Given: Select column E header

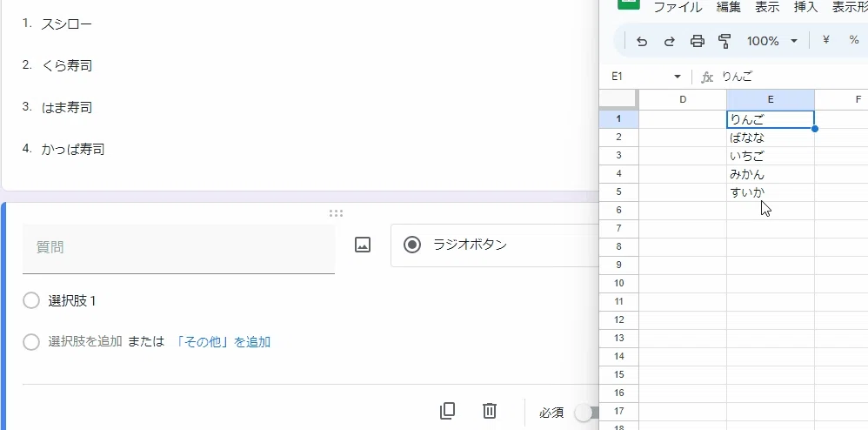Looking at the screenshot, I should click(x=770, y=99).
